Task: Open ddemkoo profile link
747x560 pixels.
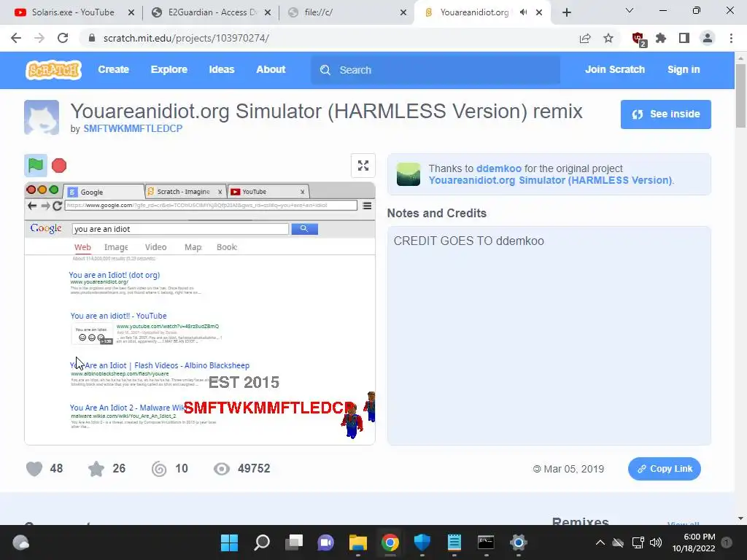Action: [499, 168]
